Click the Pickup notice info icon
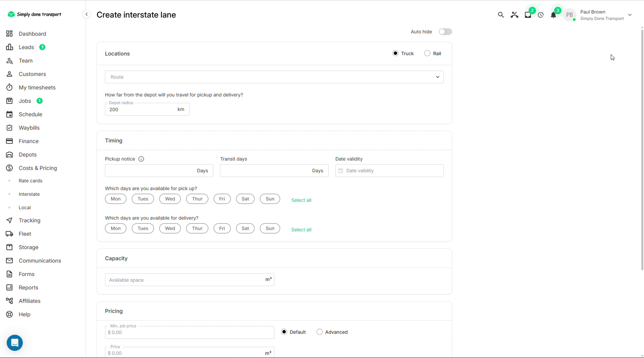The width and height of the screenshot is (644, 358). click(x=141, y=159)
